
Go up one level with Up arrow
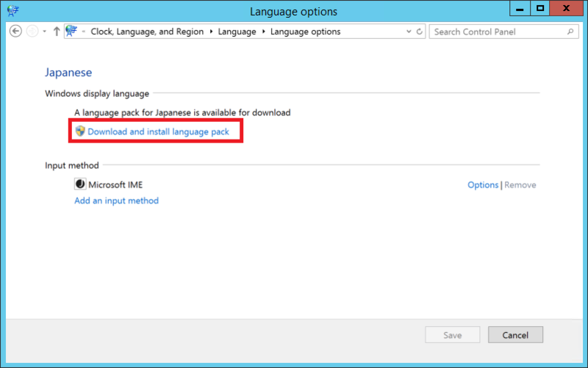pyautogui.click(x=57, y=32)
